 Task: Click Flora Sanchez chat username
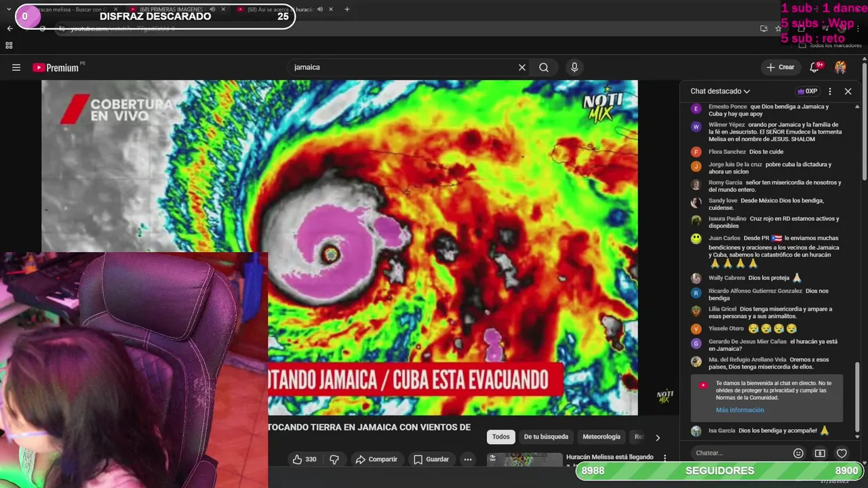coord(727,152)
